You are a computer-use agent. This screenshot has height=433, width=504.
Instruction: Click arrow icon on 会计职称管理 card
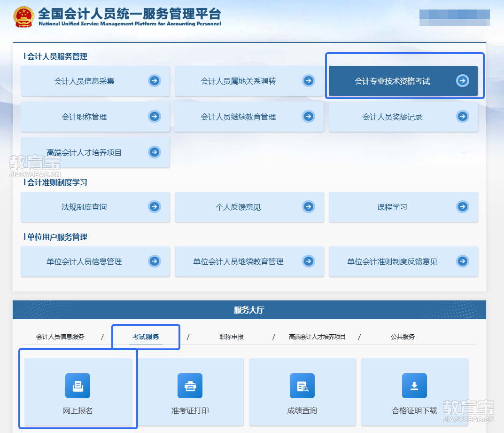(x=154, y=116)
